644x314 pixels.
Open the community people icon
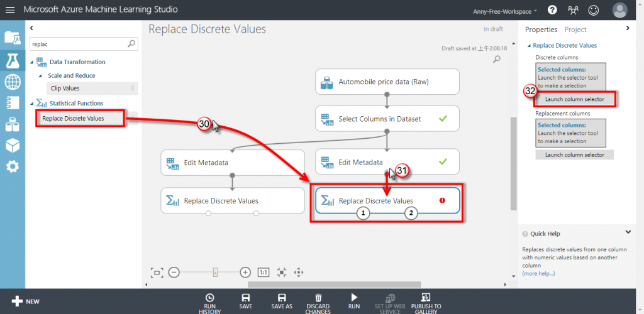click(572, 10)
